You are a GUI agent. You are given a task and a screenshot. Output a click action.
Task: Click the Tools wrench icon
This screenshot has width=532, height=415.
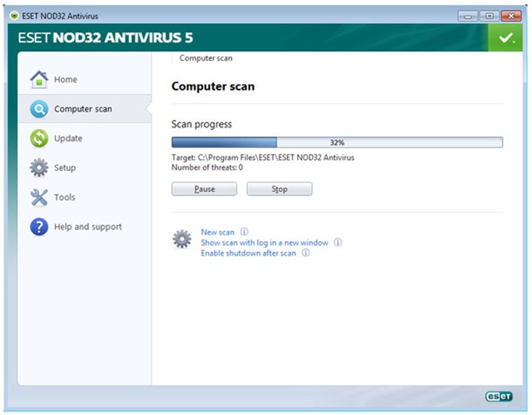(x=39, y=197)
